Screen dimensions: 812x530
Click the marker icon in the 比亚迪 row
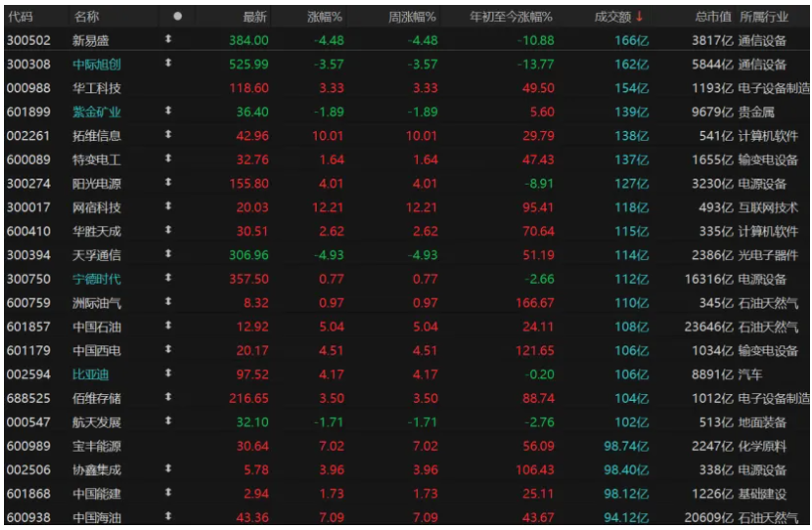[x=168, y=373]
